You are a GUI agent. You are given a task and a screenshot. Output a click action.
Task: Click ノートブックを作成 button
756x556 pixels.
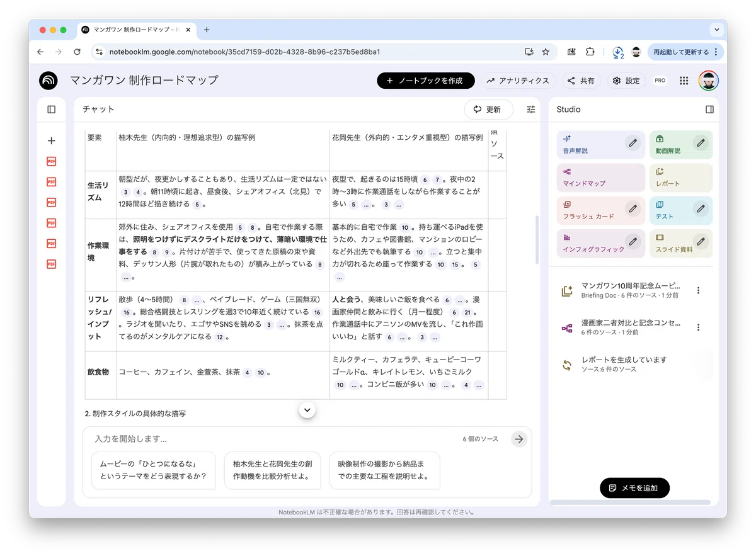[425, 81]
